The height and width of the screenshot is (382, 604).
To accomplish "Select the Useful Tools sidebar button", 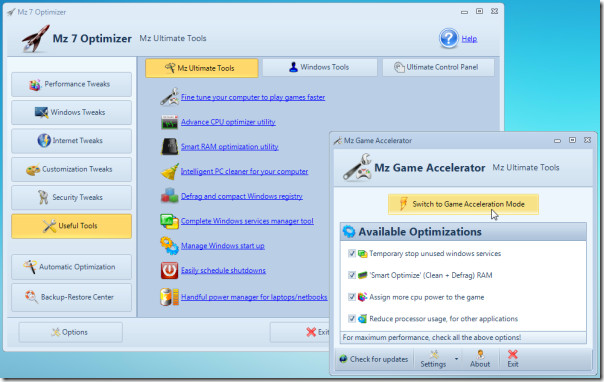I will pos(71,226).
